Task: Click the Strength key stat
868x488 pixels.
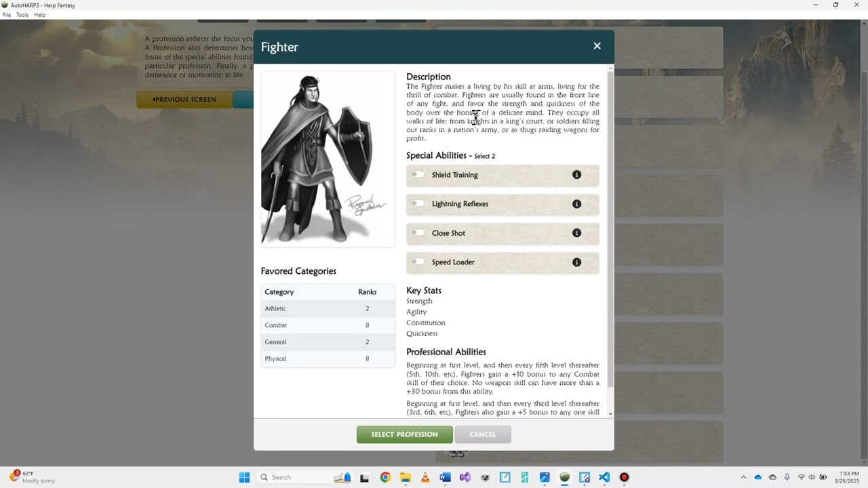Action: [x=419, y=301]
